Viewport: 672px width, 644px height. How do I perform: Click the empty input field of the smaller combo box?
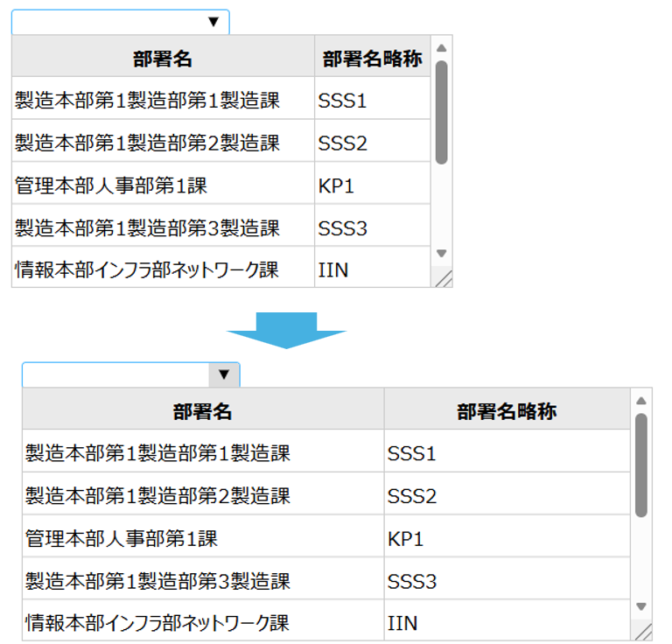105,23
